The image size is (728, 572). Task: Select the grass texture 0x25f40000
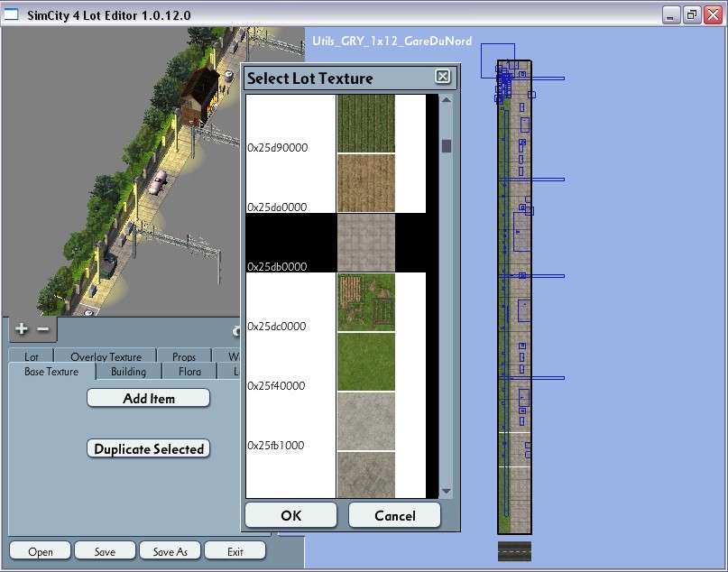coord(366,362)
